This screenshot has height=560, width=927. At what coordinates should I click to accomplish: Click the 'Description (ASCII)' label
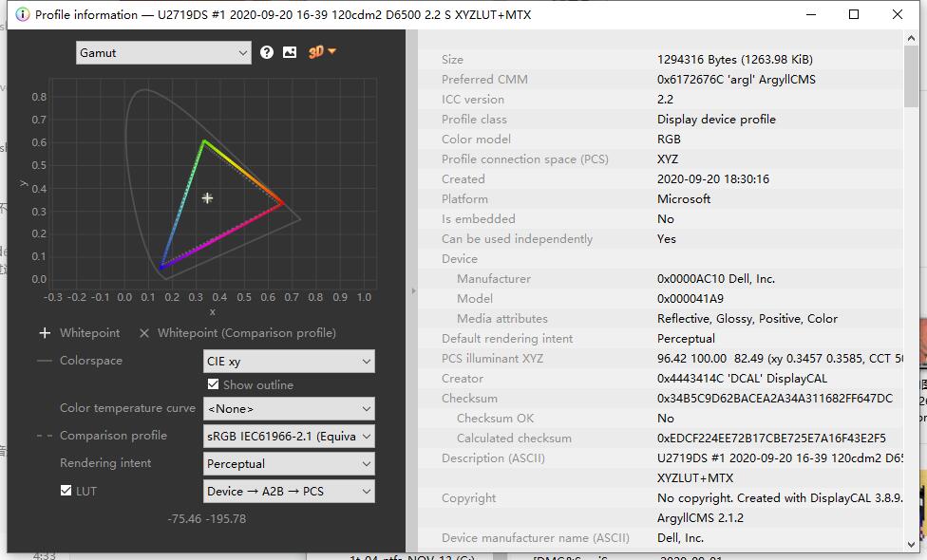coord(493,457)
